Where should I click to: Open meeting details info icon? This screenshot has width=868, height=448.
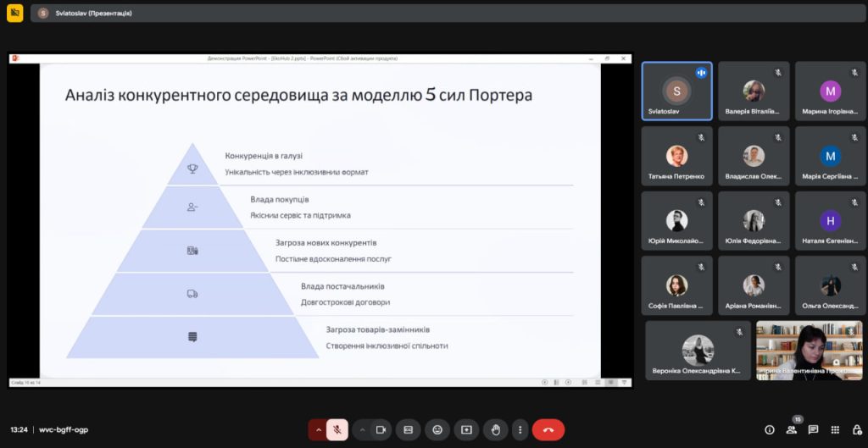pos(770,429)
